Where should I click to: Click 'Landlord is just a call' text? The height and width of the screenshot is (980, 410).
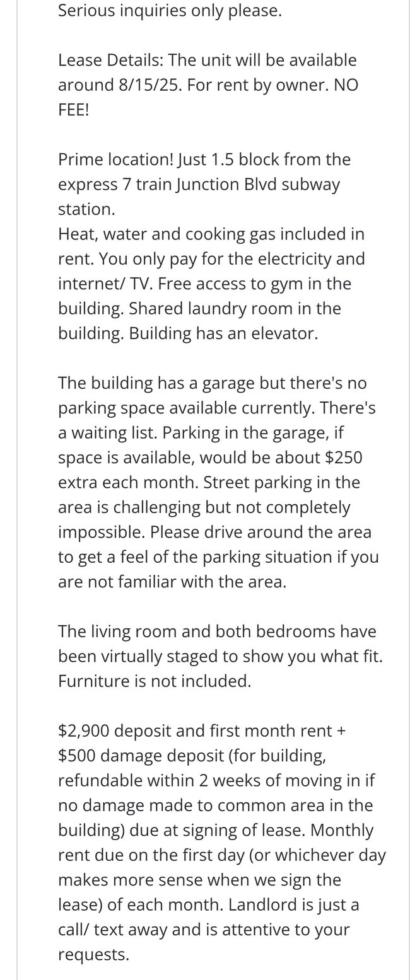[x=208, y=917]
